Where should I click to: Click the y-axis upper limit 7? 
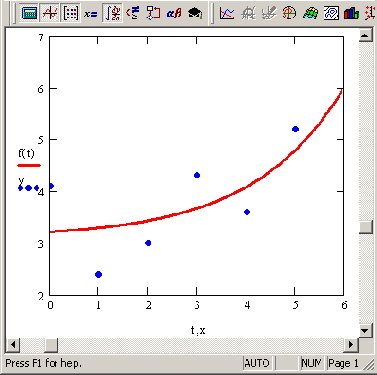tap(41, 37)
